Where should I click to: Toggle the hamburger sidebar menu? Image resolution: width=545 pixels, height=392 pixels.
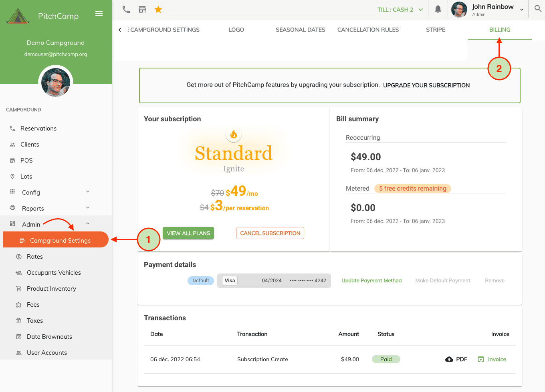pyautogui.click(x=99, y=14)
